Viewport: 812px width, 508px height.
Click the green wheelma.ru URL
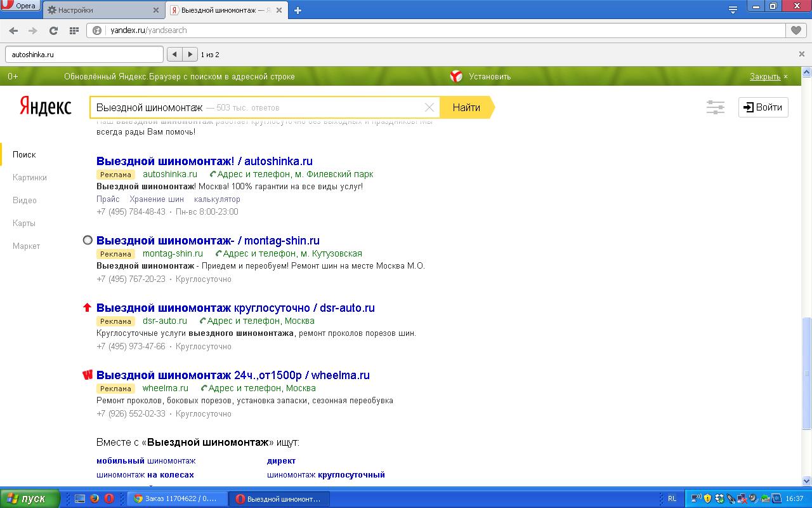(x=166, y=388)
